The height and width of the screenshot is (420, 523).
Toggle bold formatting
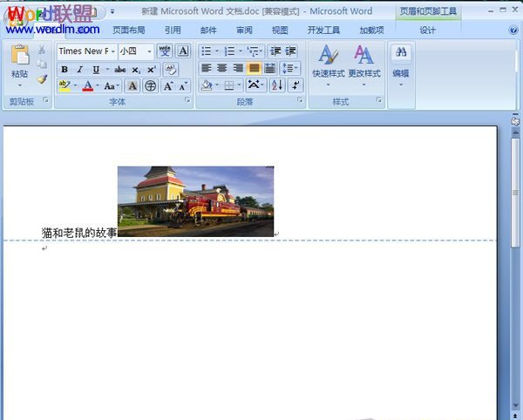point(65,70)
